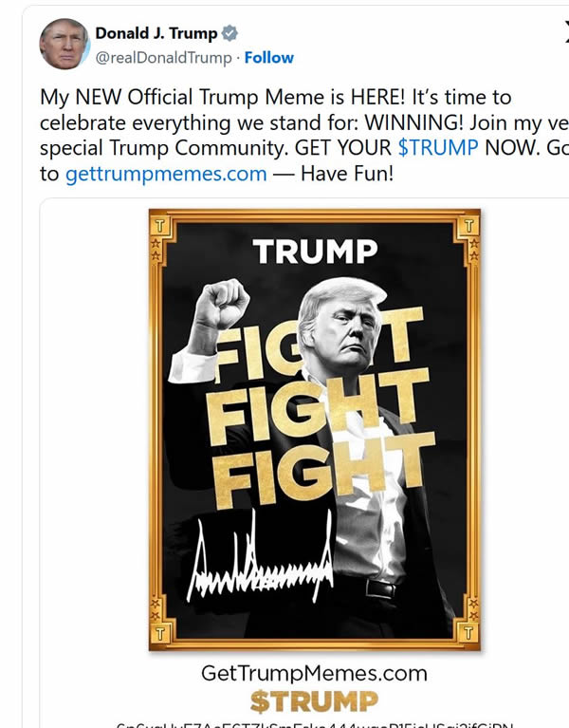569x728 pixels.
Task: Open the blue $TRUMP cashtag in the tweet text
Action: click(x=438, y=149)
